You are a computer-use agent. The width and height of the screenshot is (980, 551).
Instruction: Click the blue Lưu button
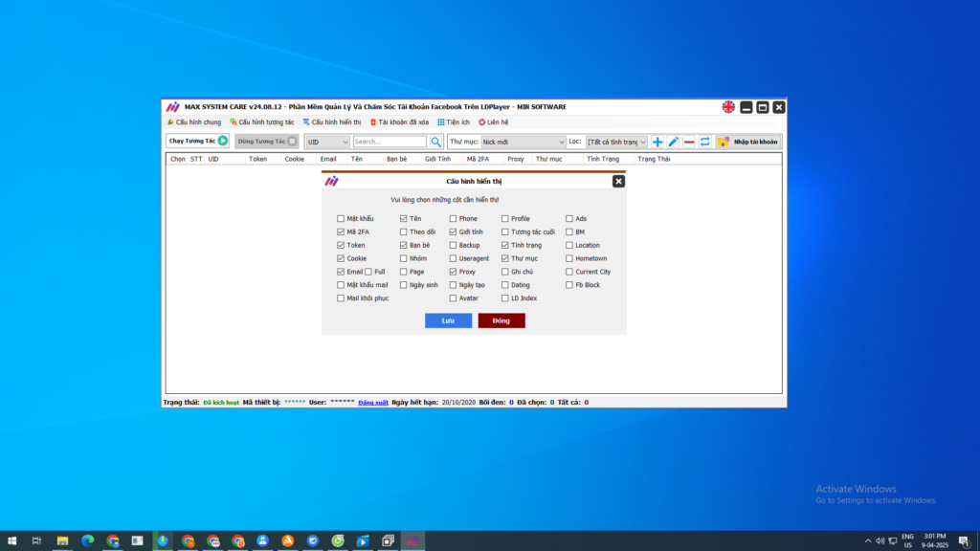(x=448, y=320)
